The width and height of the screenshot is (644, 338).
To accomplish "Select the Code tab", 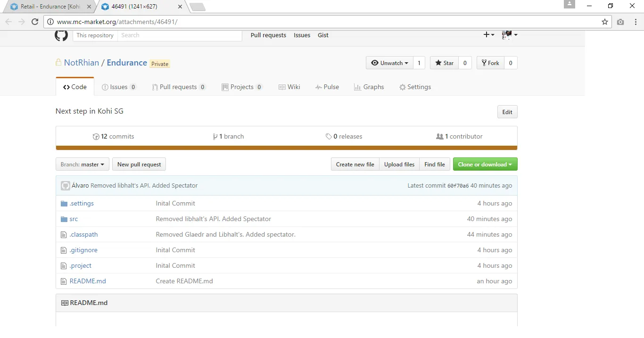I will tap(75, 87).
